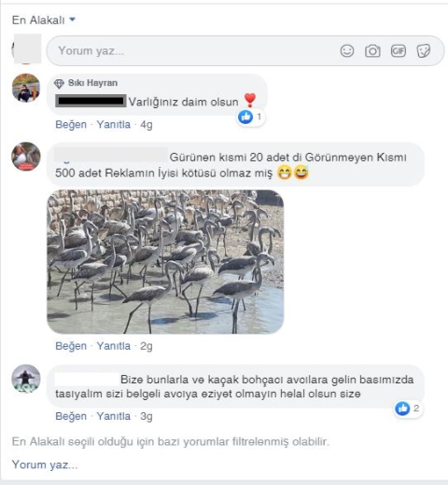Like the Varlığınız daim olsun comment
The image size is (448, 485).
(71, 124)
